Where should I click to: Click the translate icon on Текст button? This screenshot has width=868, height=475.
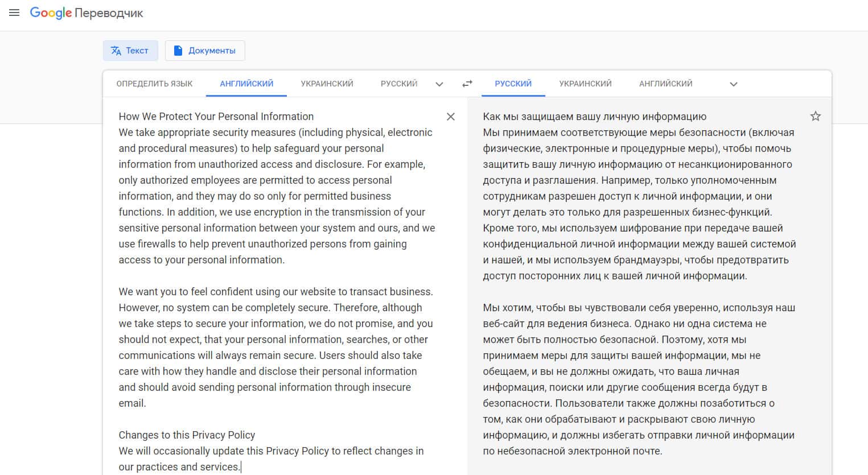(x=116, y=51)
